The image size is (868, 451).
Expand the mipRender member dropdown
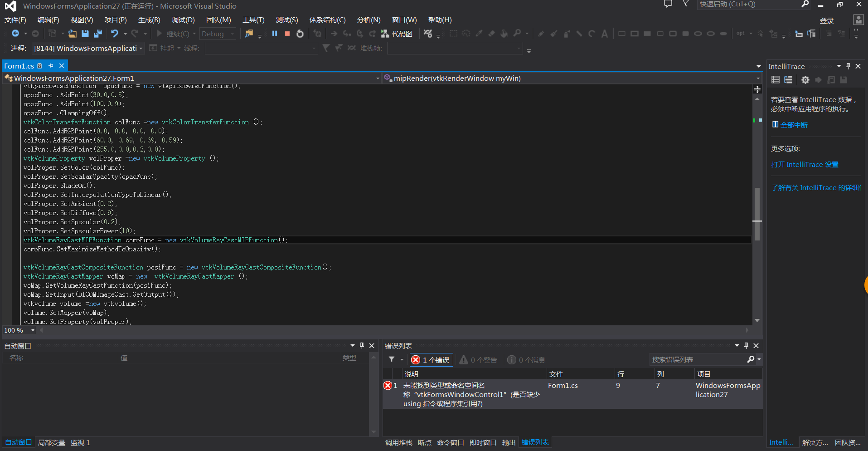758,78
